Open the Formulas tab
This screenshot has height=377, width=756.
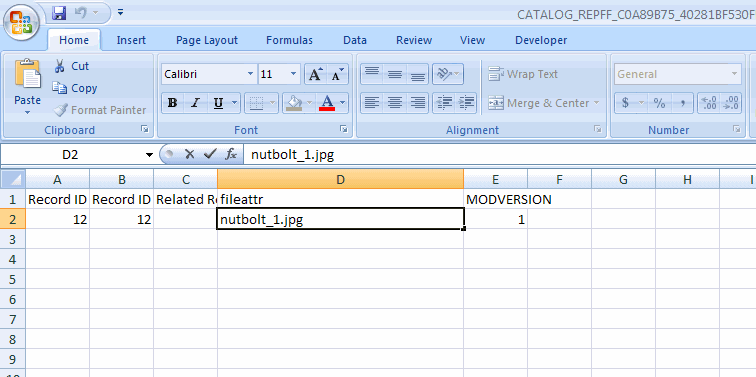click(x=289, y=40)
